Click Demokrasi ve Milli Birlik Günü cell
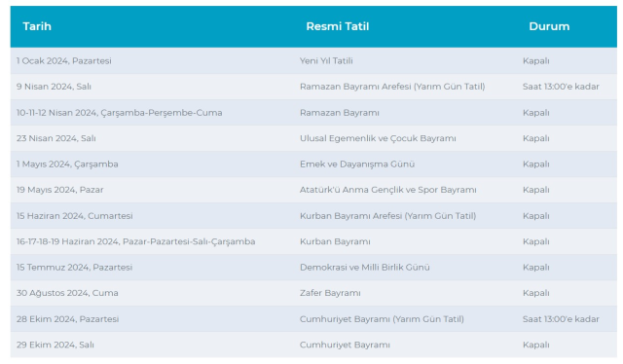The height and width of the screenshot is (364, 623). click(x=365, y=268)
